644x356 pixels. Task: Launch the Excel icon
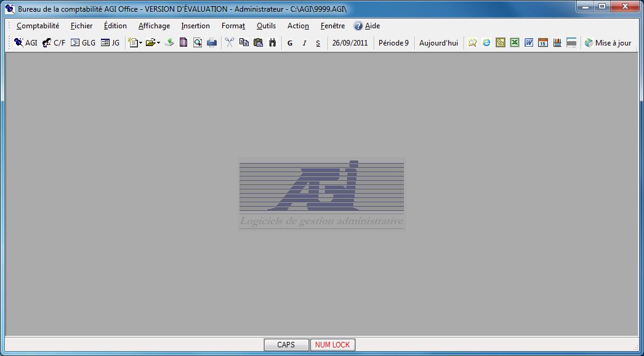515,42
